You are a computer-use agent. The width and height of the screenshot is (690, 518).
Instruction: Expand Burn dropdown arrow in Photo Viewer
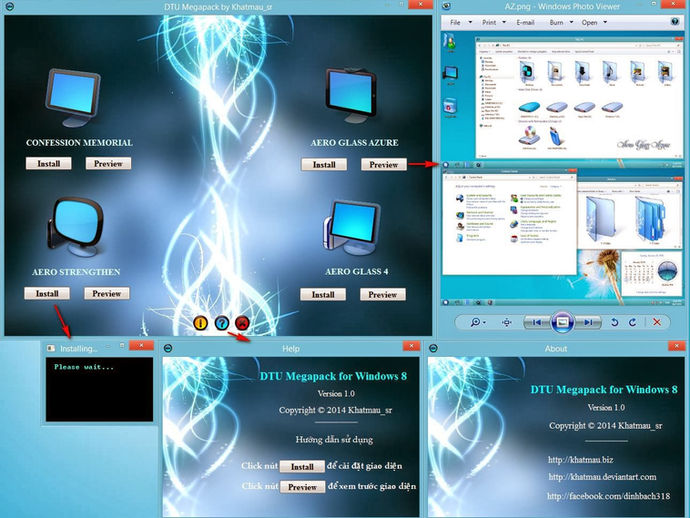(x=571, y=22)
